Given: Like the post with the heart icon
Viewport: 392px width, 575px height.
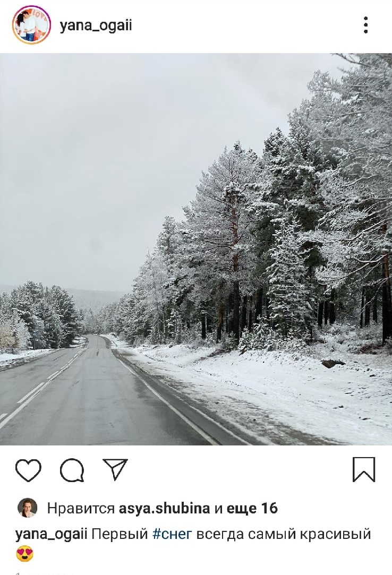Looking at the screenshot, I should 28,470.
